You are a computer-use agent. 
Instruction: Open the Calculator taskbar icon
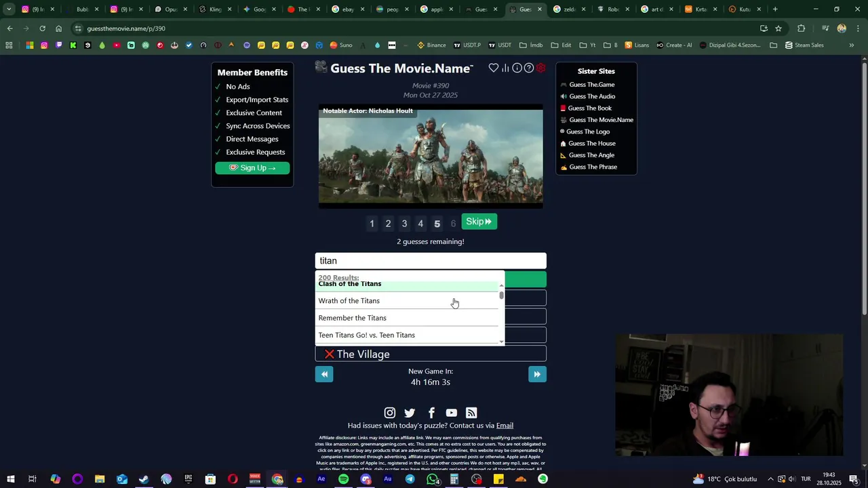[454, 479]
